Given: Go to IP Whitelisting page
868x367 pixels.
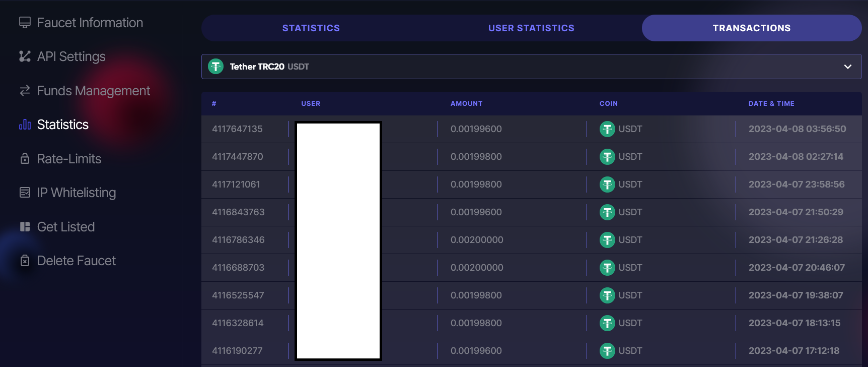Looking at the screenshot, I should (x=67, y=193).
